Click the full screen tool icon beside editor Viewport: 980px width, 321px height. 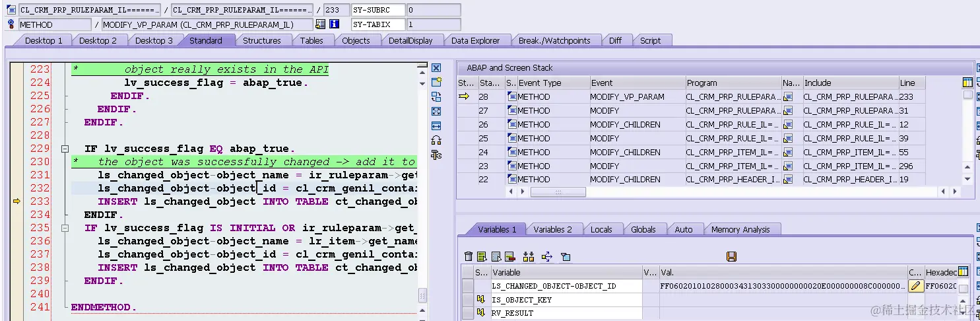(436, 111)
